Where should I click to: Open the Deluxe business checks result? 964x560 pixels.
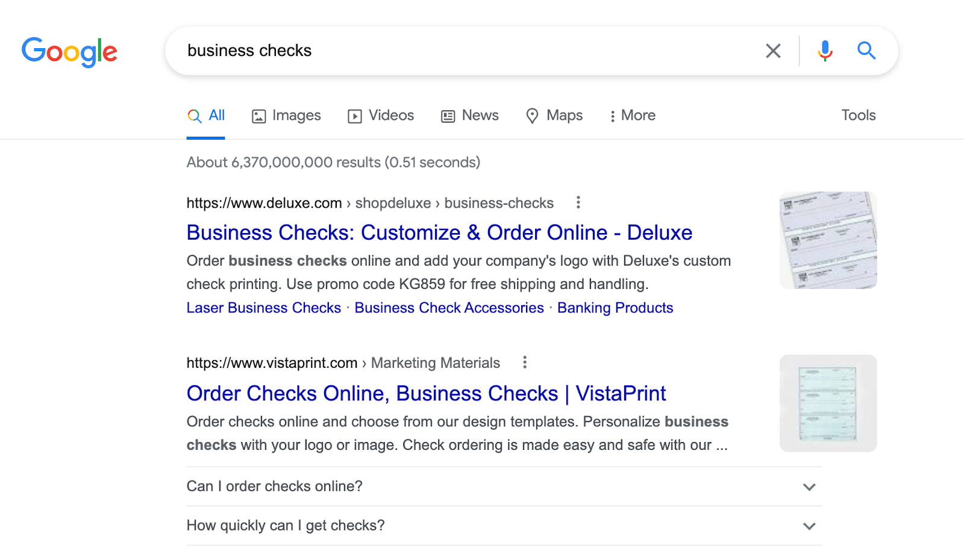439,232
